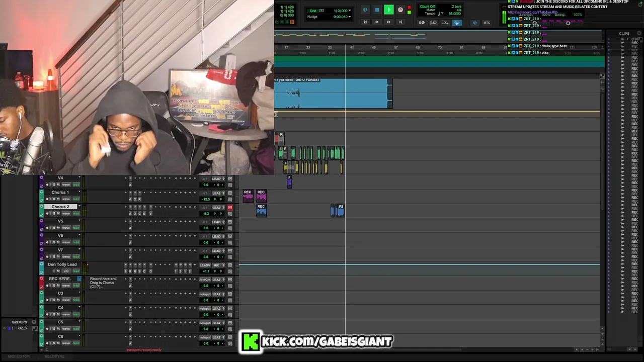The height and width of the screenshot is (362, 644).
Task: Open the V6 track name dropdown arrow
Action: 79,235
